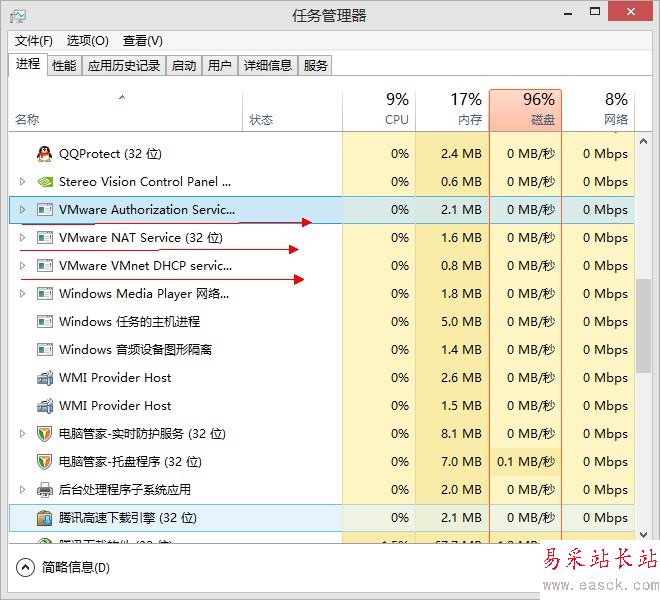Select the QQProtect (32 位) row
The width and height of the screenshot is (660, 600).
(322, 154)
